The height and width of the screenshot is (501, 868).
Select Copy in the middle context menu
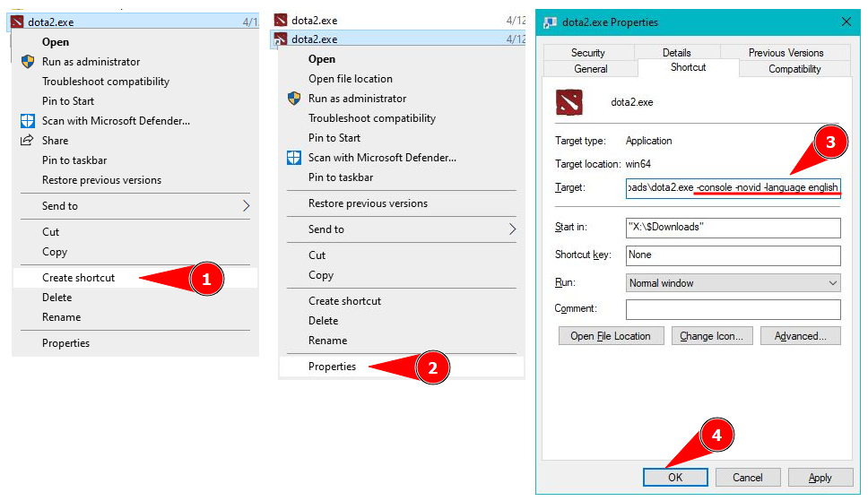[320, 275]
